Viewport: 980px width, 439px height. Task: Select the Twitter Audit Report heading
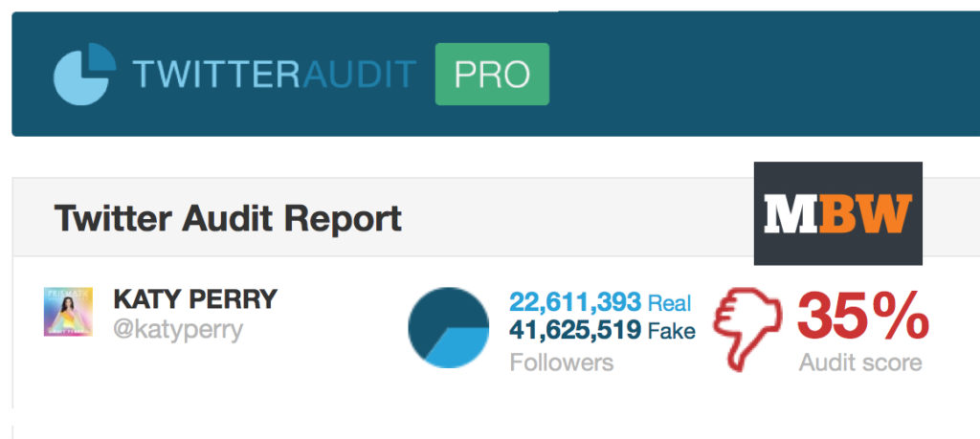pos(228,219)
